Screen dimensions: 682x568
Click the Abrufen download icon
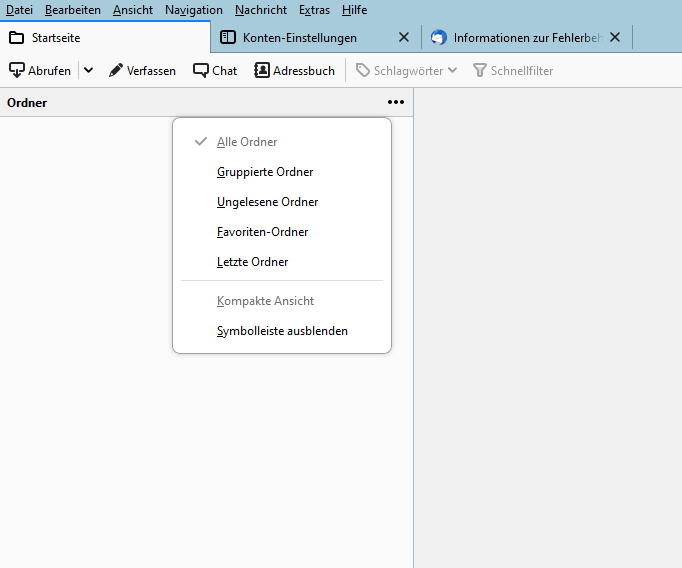pos(17,71)
